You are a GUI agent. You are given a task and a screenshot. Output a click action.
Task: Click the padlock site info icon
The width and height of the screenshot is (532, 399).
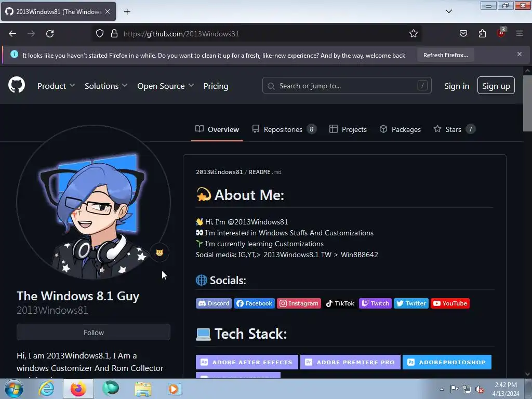tap(114, 34)
